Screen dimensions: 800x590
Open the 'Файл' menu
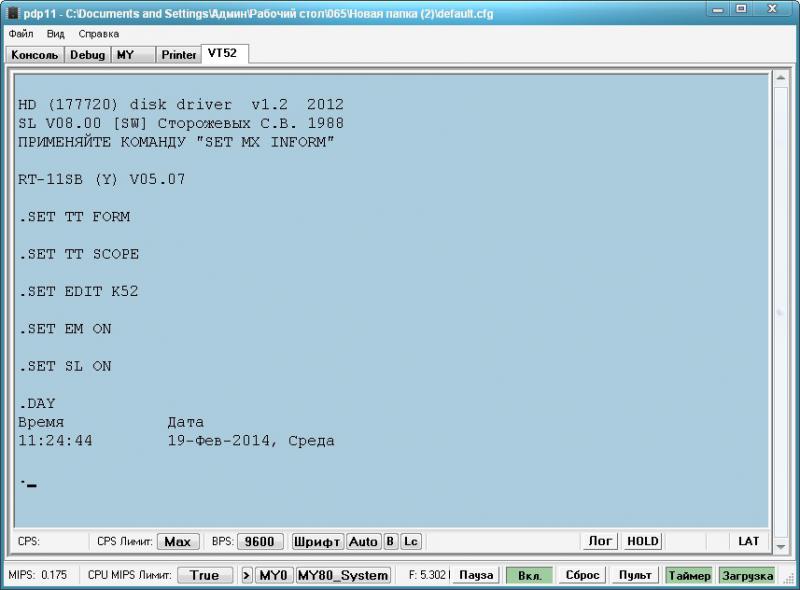(x=20, y=34)
